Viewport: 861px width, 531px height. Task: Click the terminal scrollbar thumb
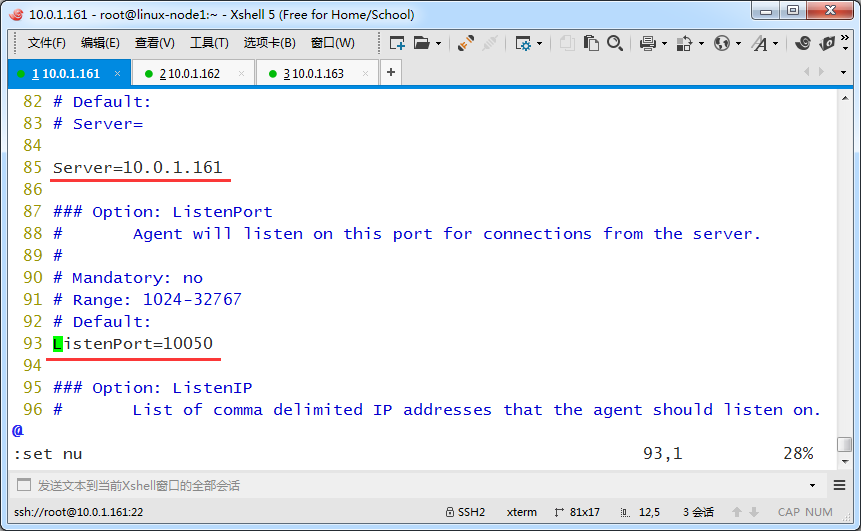[845, 444]
